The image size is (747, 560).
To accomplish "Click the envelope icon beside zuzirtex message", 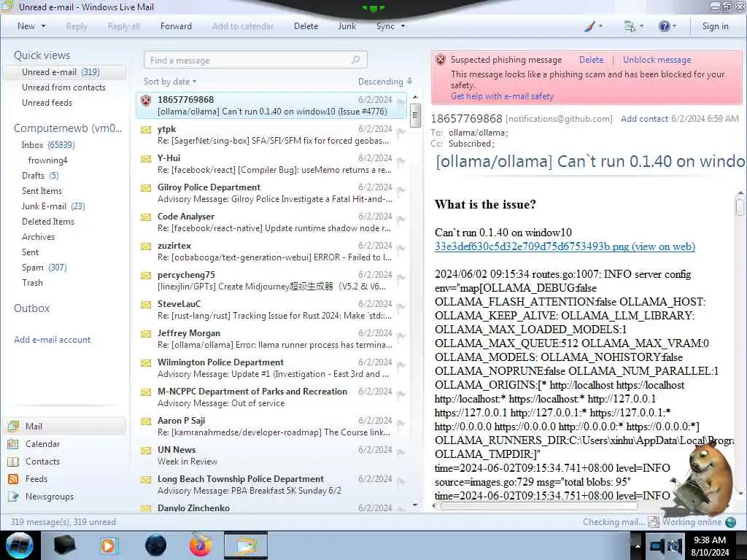I will [146, 246].
